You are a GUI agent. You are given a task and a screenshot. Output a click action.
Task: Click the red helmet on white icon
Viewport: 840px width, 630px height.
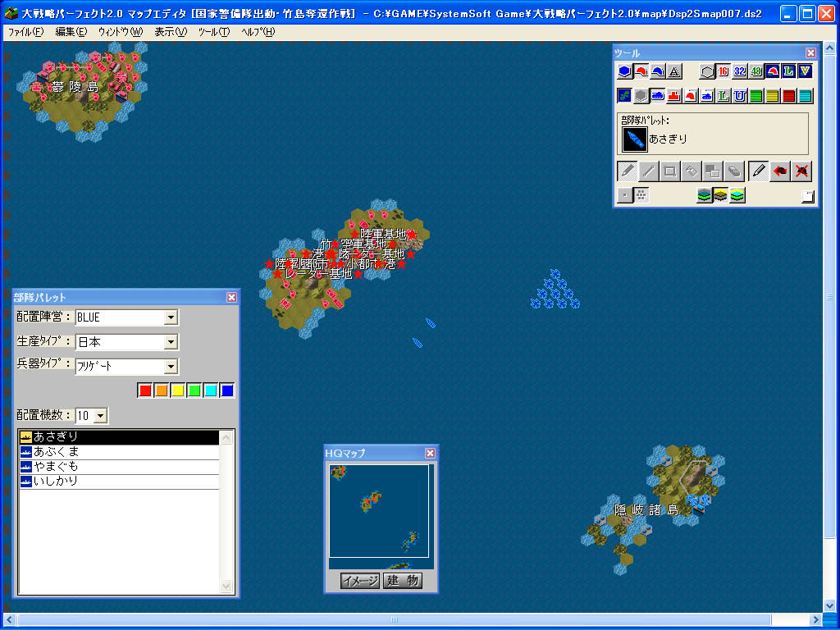[x=691, y=96]
